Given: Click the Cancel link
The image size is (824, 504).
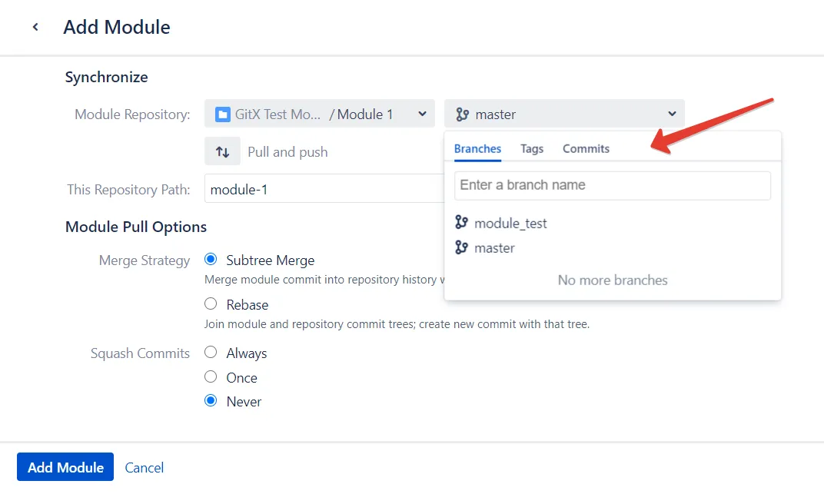Looking at the screenshot, I should click(144, 467).
